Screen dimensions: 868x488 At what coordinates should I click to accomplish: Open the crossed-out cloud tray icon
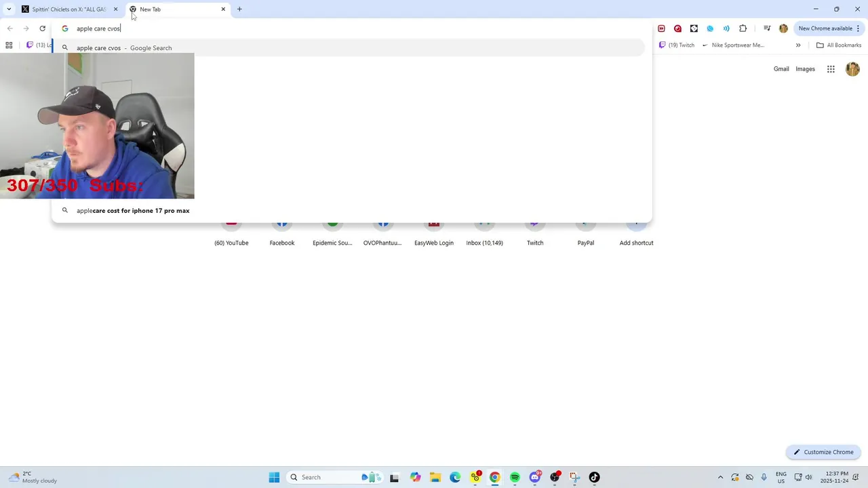tap(749, 477)
